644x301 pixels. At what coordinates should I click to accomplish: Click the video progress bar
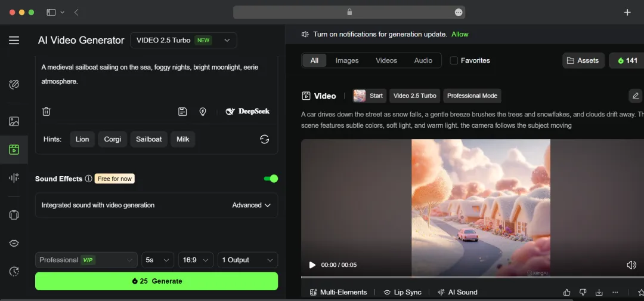[x=472, y=277]
